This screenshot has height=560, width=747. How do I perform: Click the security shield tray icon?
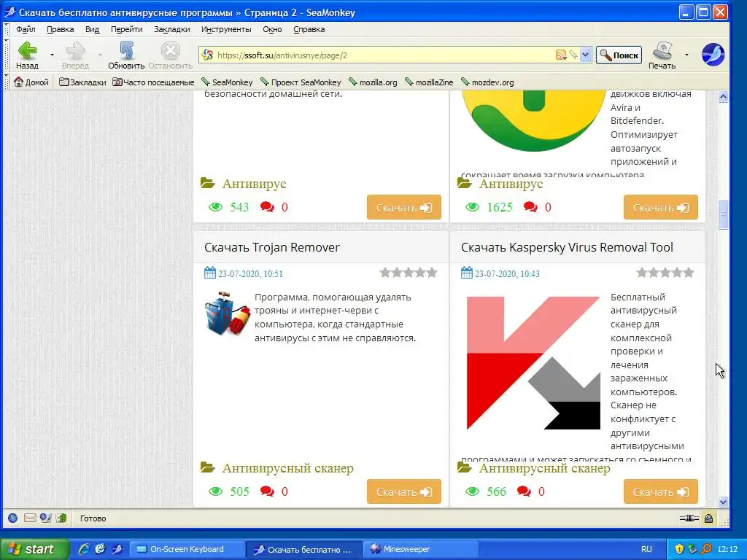679,549
